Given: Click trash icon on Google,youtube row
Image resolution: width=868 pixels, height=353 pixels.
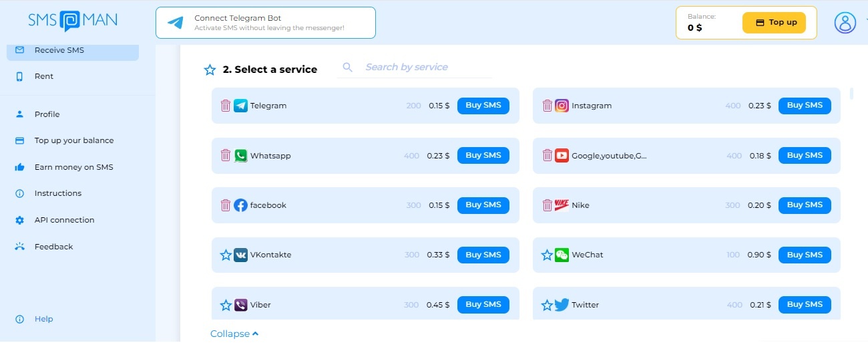Looking at the screenshot, I should 548,155.
